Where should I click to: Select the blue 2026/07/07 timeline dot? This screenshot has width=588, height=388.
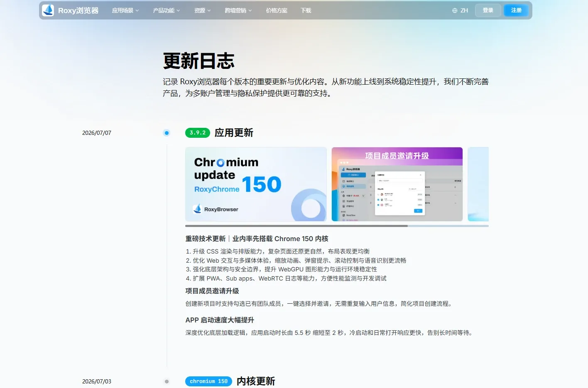point(167,133)
